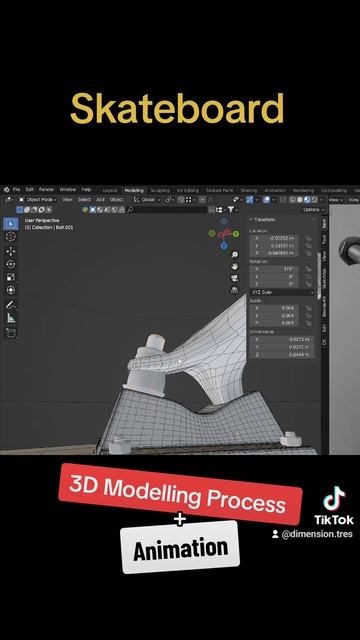The width and height of the screenshot is (360, 640).
Task: Switch to the Sculpting workspace tab
Action: [x=160, y=190]
